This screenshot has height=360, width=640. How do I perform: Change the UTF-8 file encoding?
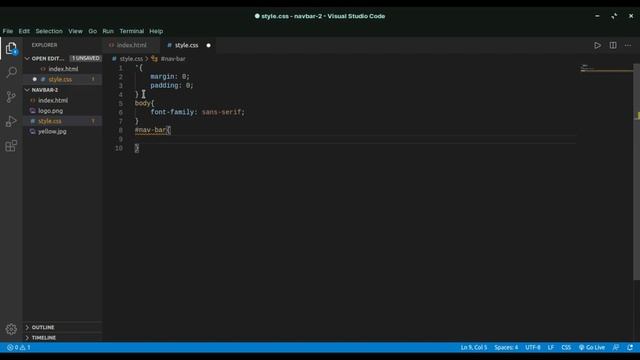(532, 347)
